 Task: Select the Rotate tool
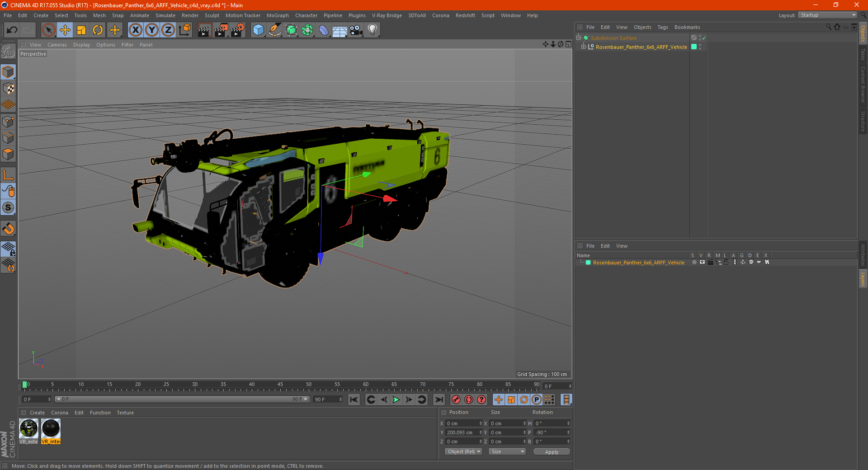(98, 30)
